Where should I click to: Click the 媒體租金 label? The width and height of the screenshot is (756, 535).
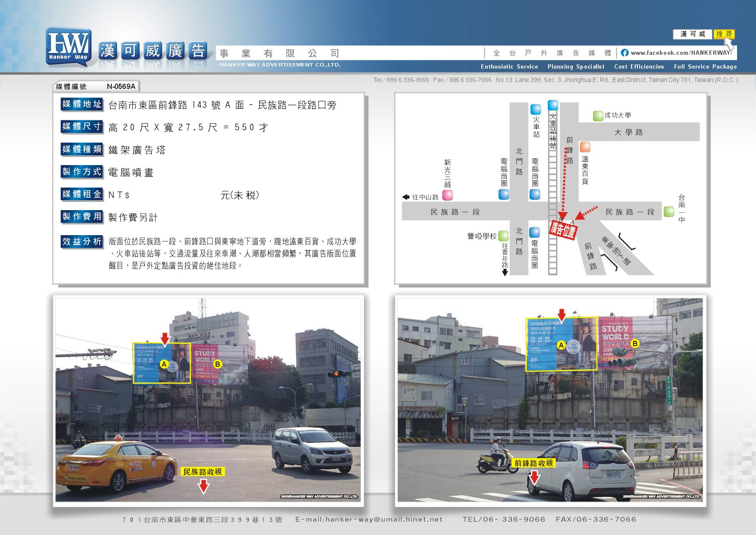tap(82, 194)
